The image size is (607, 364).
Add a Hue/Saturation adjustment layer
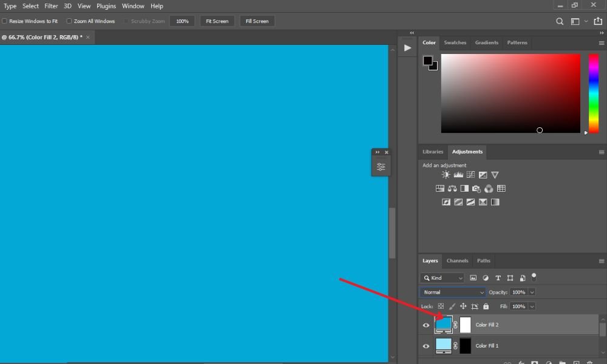pyautogui.click(x=439, y=189)
